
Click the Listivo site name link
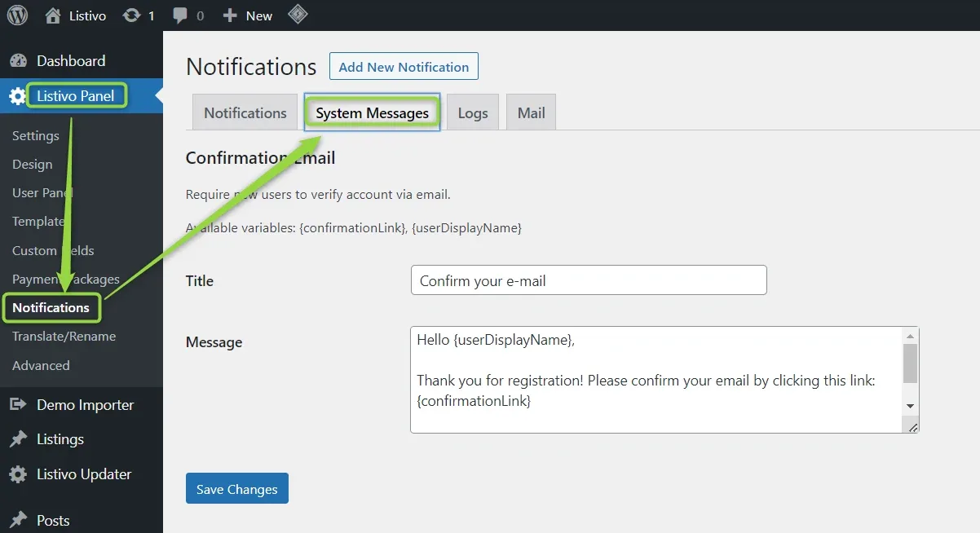88,15
